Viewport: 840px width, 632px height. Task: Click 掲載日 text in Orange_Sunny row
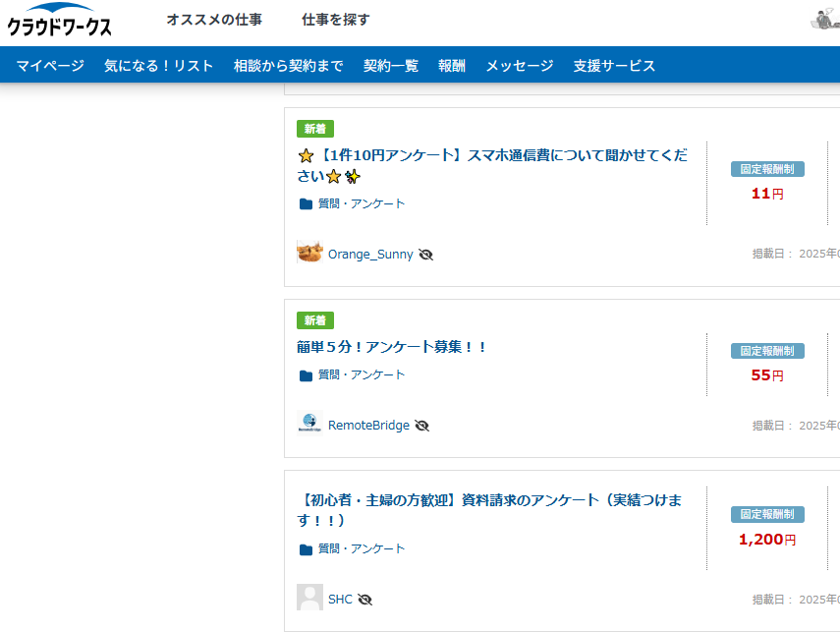796,254
